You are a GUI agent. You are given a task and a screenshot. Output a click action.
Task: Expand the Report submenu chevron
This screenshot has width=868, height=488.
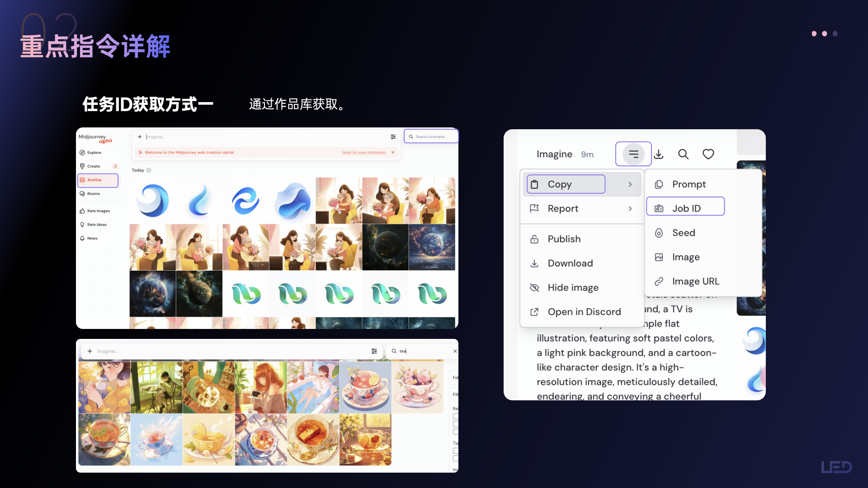[630, 209]
